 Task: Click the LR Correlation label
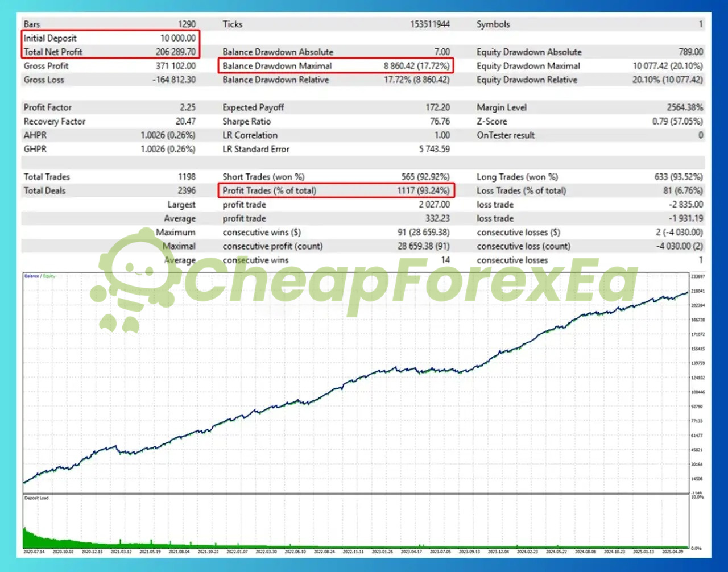tap(250, 135)
